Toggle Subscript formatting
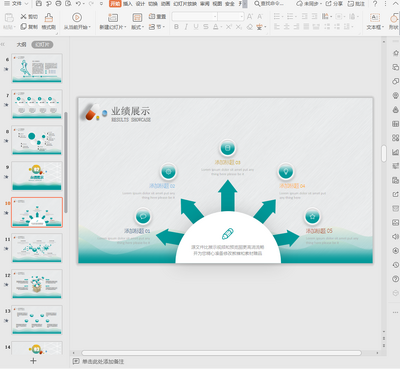The width and height of the screenshot is (400, 369). (239, 27)
